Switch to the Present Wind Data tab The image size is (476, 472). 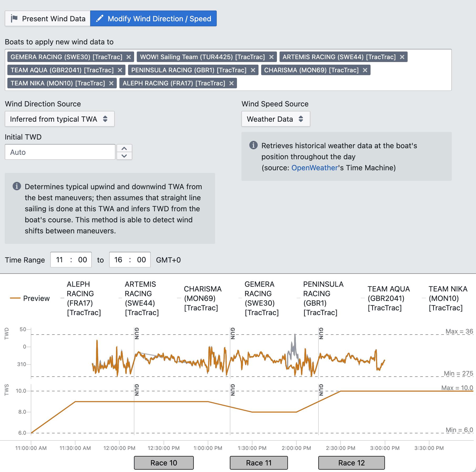[47, 18]
